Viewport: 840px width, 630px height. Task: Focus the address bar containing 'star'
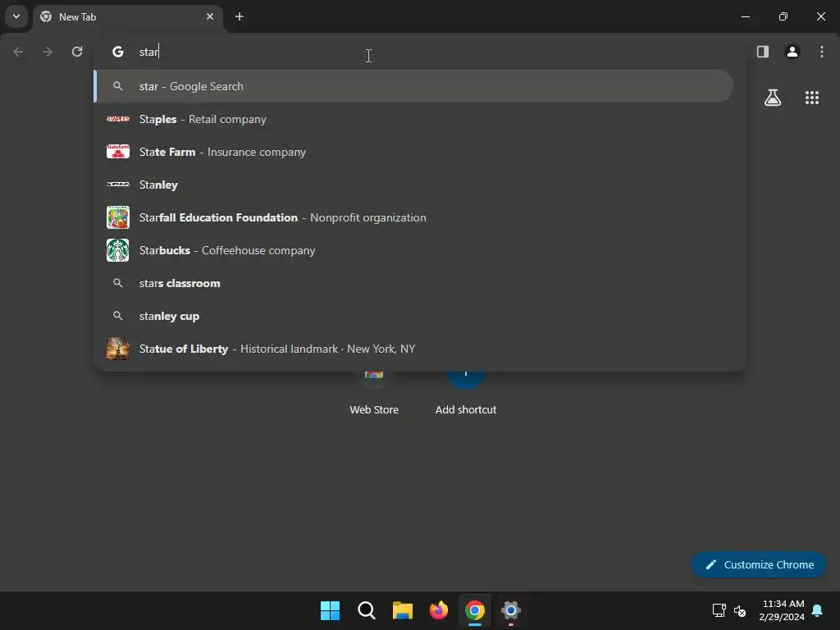[419, 52]
